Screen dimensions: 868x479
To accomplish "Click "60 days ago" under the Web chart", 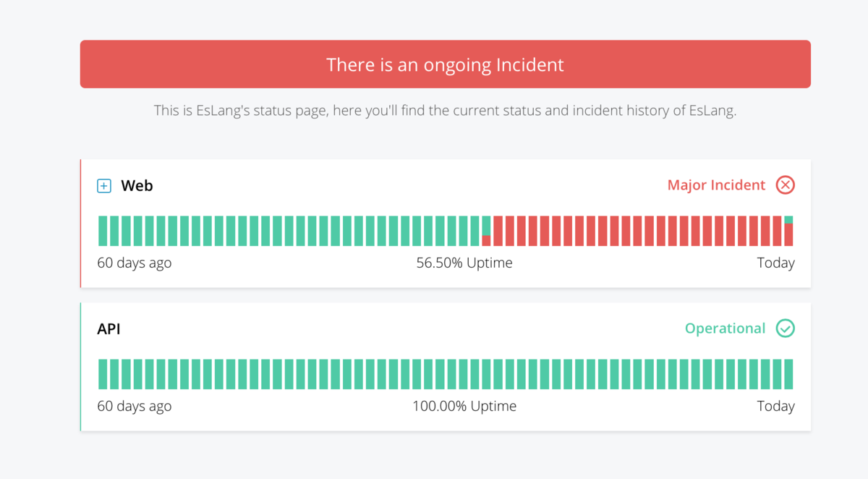I will click(135, 263).
